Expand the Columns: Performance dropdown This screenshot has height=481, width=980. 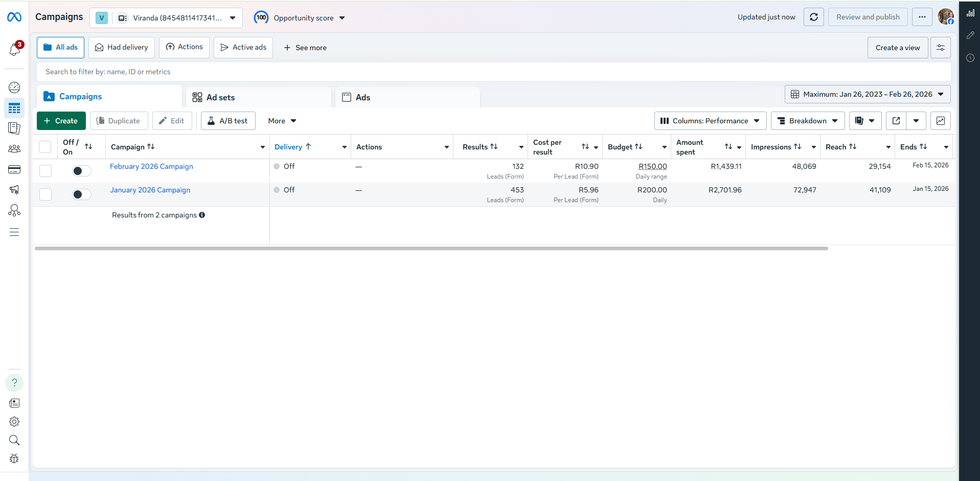pos(710,121)
